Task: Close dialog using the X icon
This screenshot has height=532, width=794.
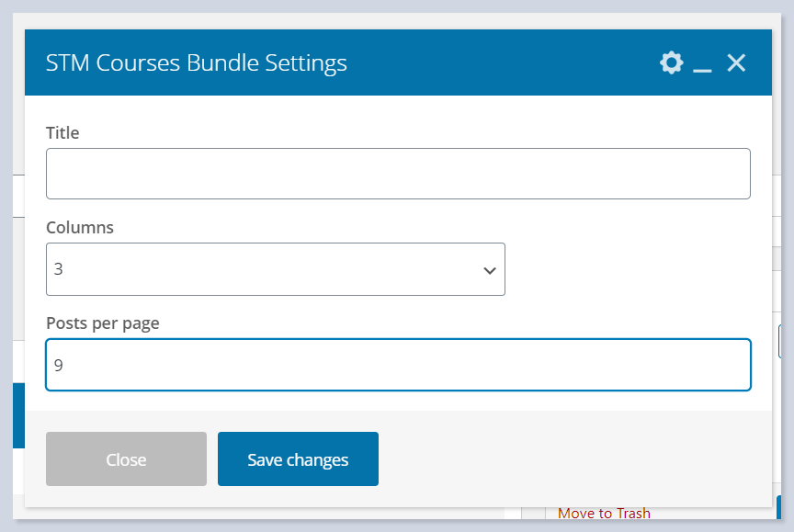Action: point(736,62)
